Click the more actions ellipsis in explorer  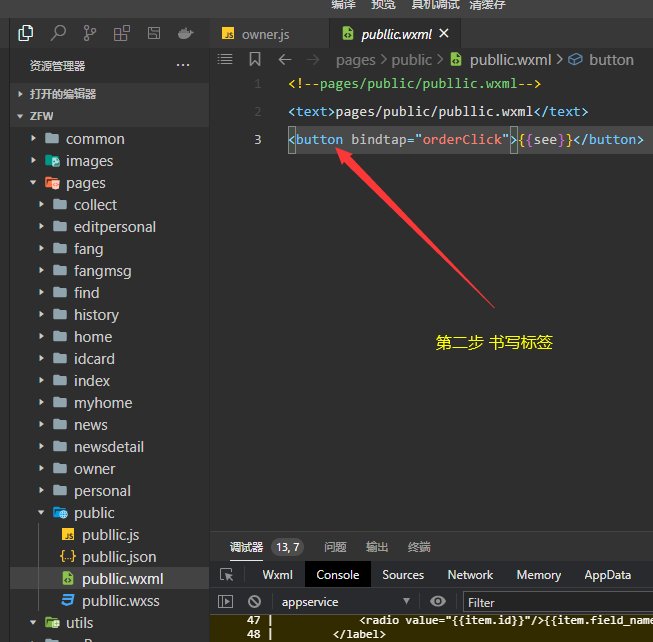(183, 66)
